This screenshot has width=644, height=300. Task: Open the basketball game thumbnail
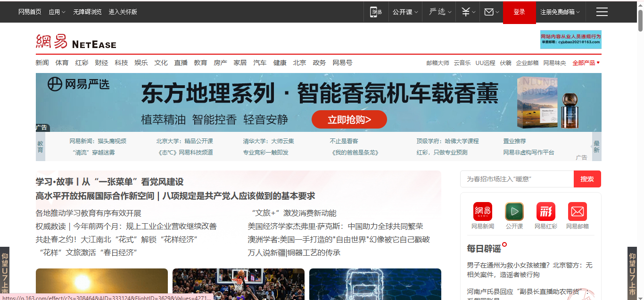coord(239,284)
